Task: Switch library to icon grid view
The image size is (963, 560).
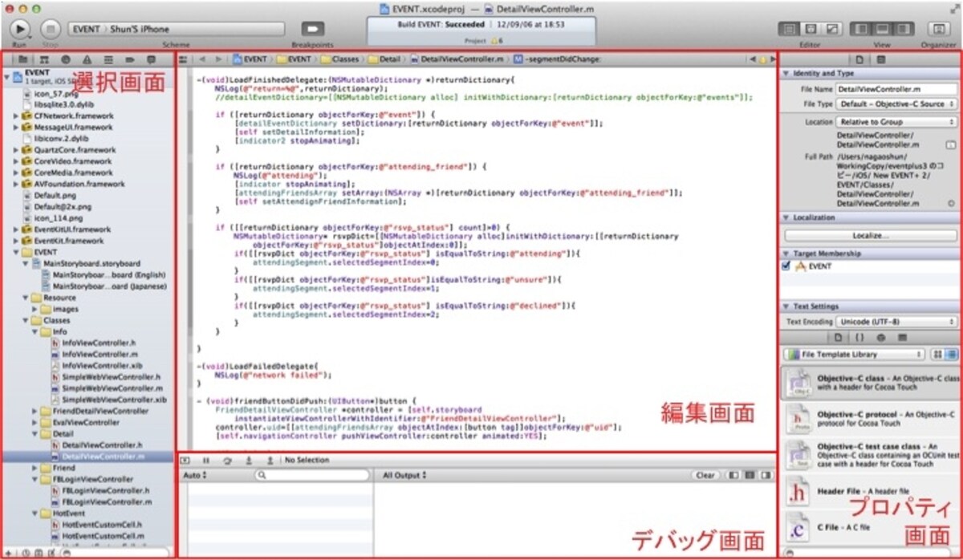Action: (939, 354)
